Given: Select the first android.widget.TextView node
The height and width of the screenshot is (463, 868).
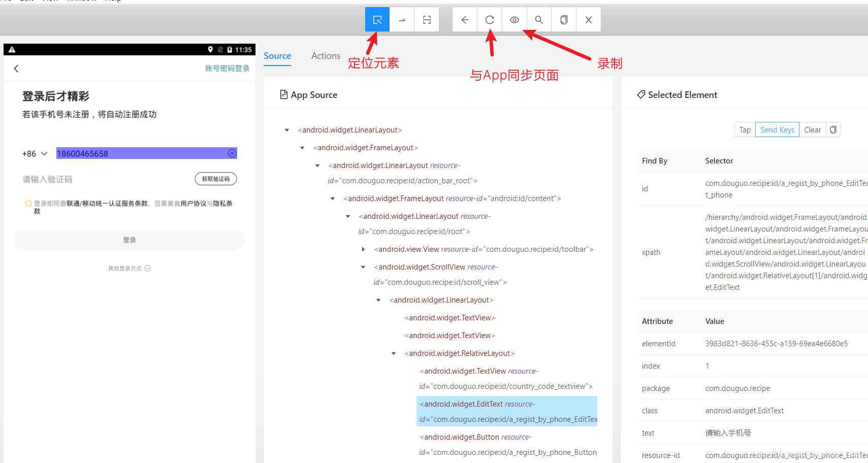Looking at the screenshot, I should [x=450, y=318].
